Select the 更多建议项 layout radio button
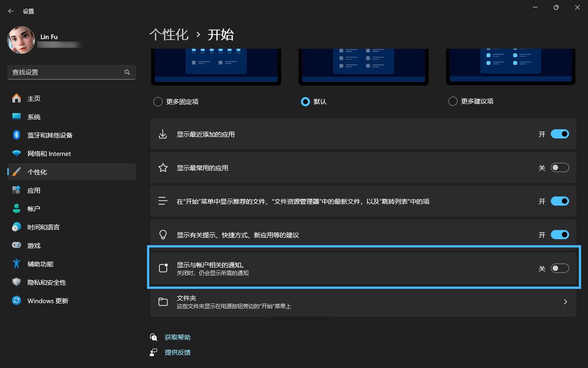The image size is (588, 368). pyautogui.click(x=453, y=101)
